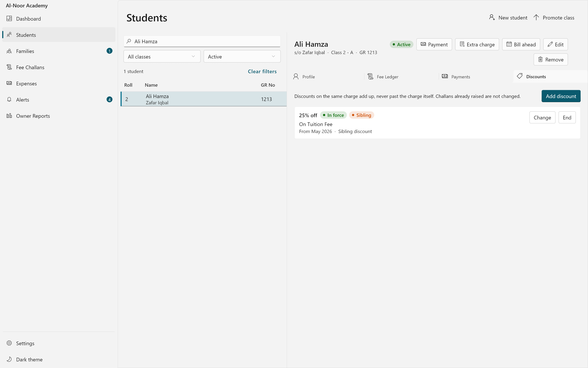Click the Families group icon
588x368 pixels.
pos(9,51)
